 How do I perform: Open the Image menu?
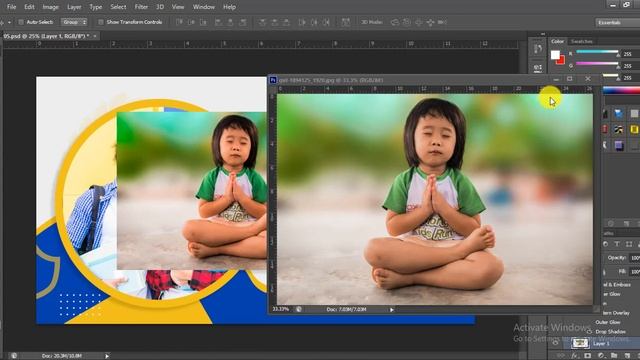click(x=51, y=7)
